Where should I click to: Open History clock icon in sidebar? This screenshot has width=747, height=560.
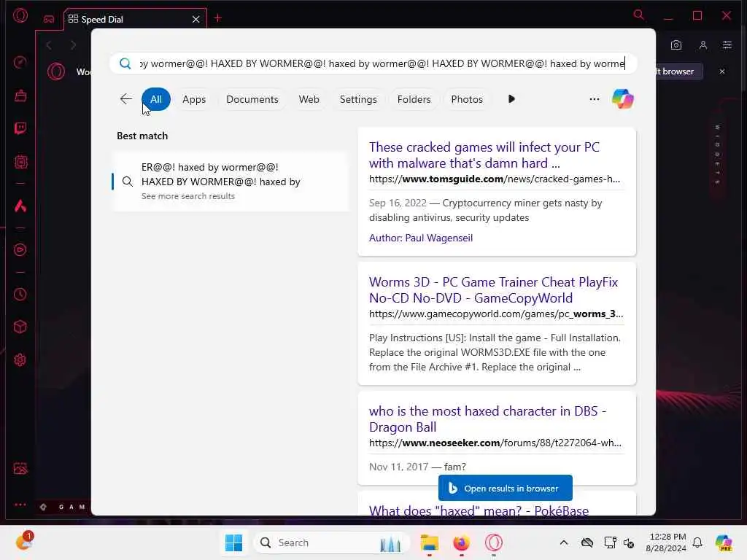click(20, 295)
